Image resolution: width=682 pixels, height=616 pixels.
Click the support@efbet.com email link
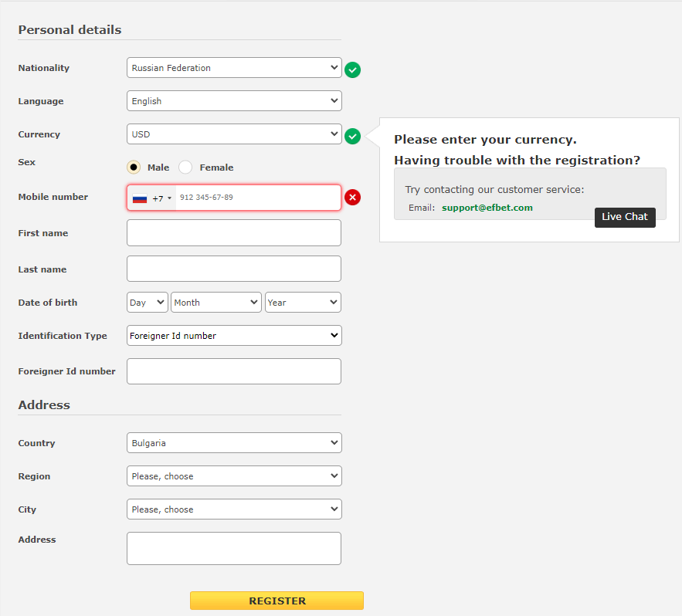[487, 208]
